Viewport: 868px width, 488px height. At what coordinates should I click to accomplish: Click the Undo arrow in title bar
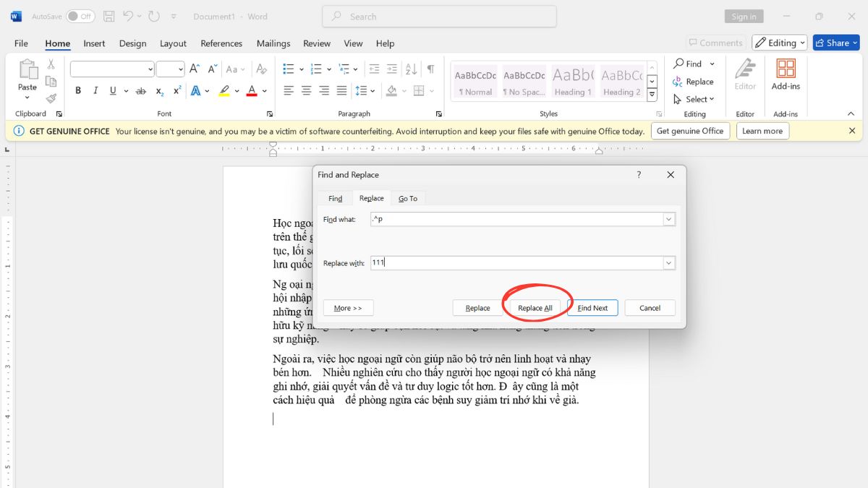pyautogui.click(x=128, y=16)
